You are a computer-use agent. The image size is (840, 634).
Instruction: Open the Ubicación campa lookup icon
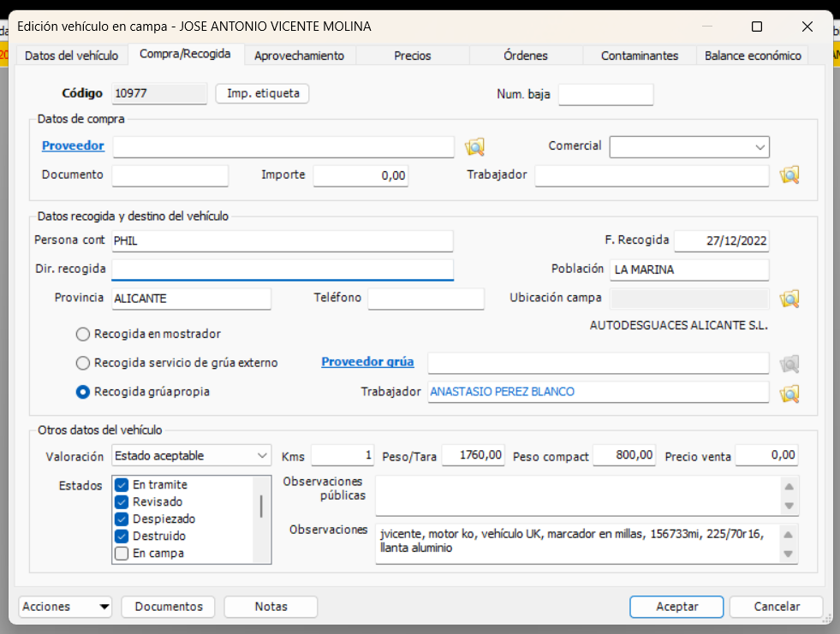[x=789, y=299]
